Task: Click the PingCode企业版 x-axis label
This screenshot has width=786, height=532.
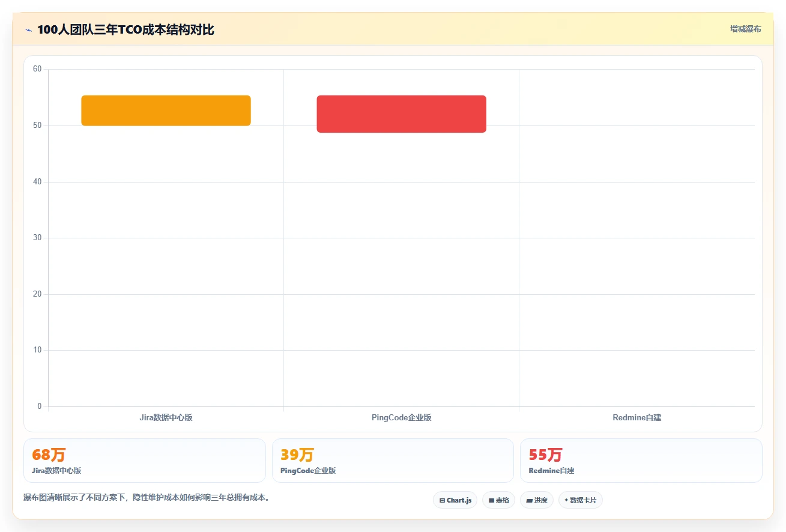Action: [x=401, y=417]
